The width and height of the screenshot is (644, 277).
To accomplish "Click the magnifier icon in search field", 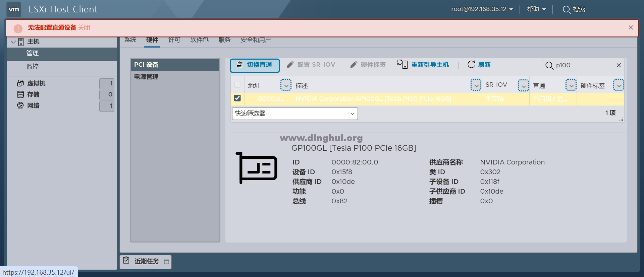I will [x=549, y=66].
